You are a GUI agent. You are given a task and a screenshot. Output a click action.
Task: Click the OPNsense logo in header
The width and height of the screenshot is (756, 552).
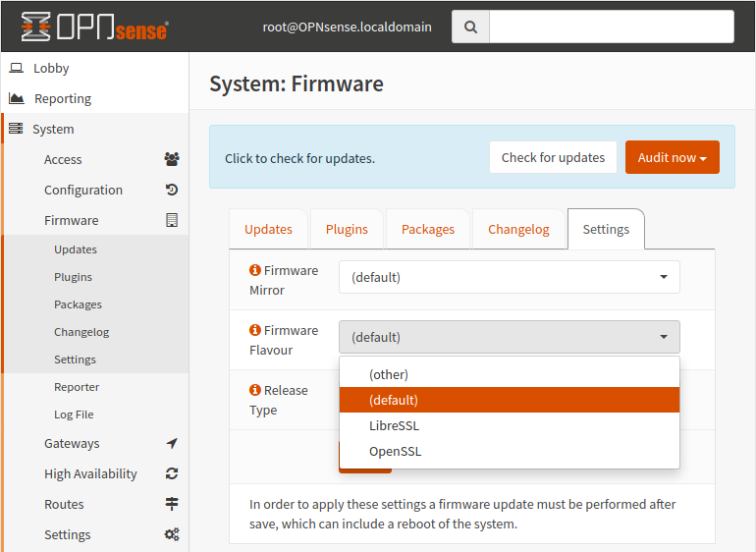click(x=94, y=28)
